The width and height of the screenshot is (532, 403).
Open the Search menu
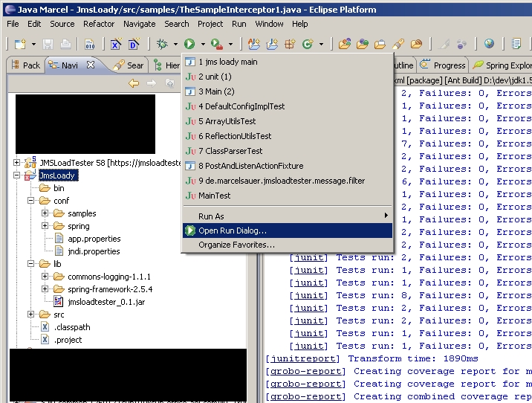tap(176, 24)
